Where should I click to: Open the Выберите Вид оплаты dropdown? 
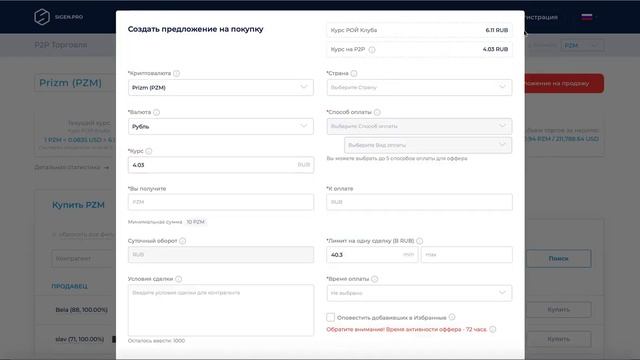point(428,145)
